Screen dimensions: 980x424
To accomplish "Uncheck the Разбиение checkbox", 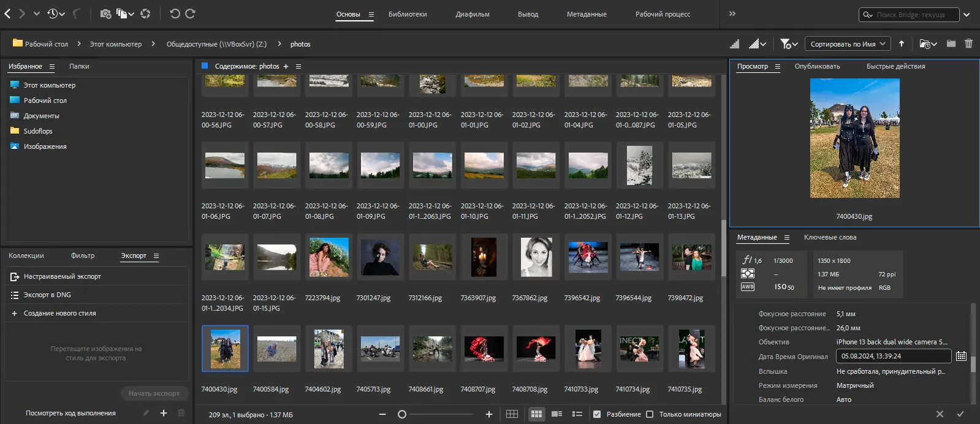I will [597, 414].
